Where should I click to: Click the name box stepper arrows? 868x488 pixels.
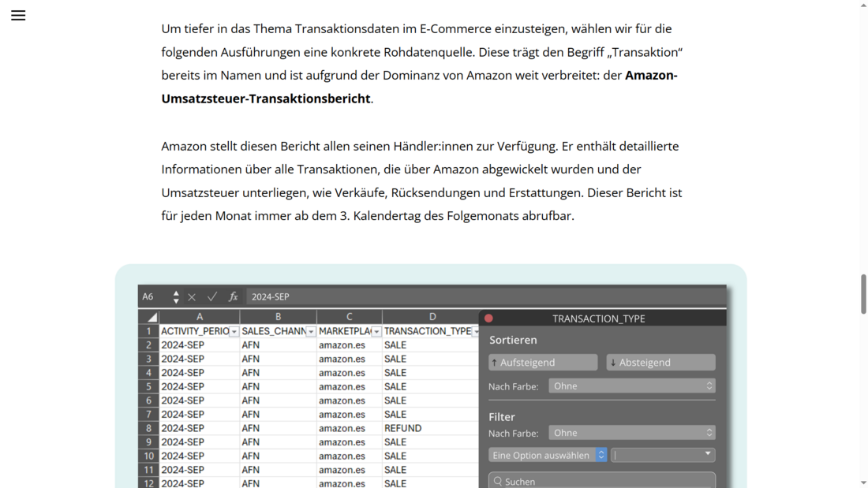pyautogui.click(x=175, y=297)
